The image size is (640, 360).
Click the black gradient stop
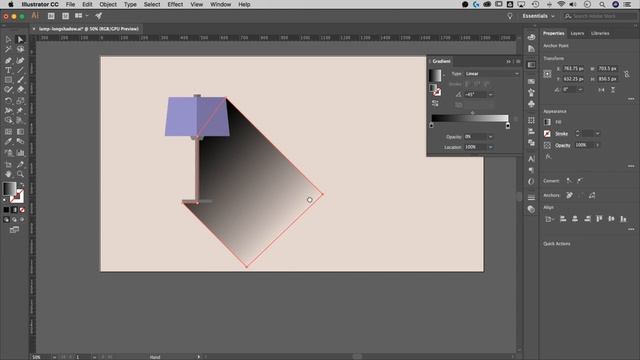[431, 125]
